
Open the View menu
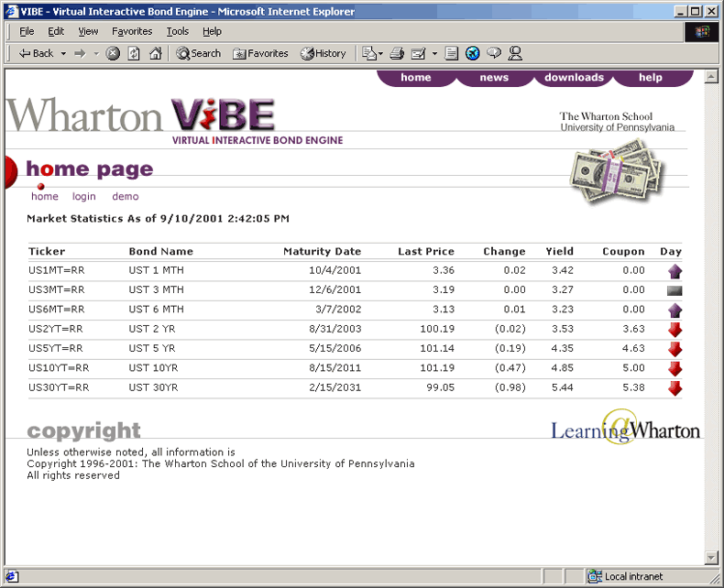(88, 31)
